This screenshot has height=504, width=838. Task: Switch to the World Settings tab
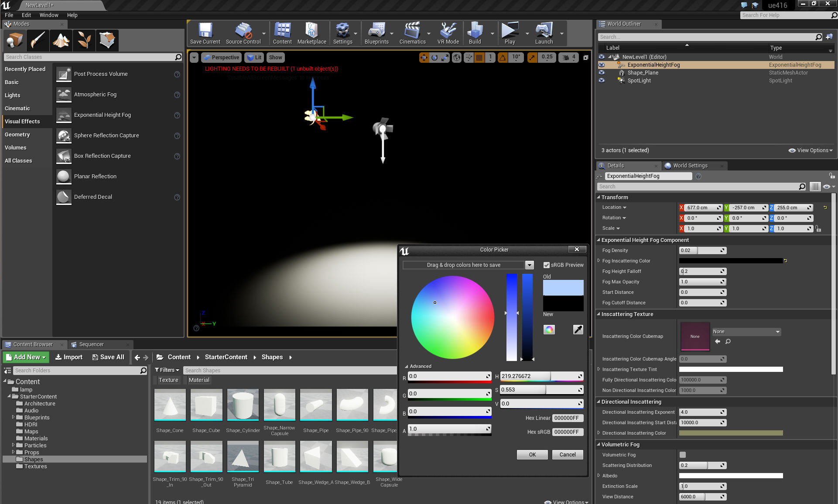(x=689, y=166)
